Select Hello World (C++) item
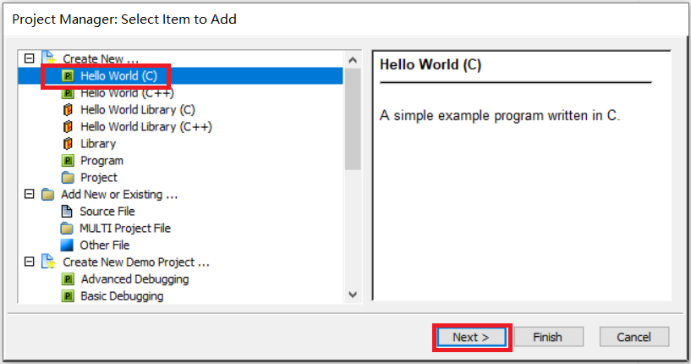 127,93
